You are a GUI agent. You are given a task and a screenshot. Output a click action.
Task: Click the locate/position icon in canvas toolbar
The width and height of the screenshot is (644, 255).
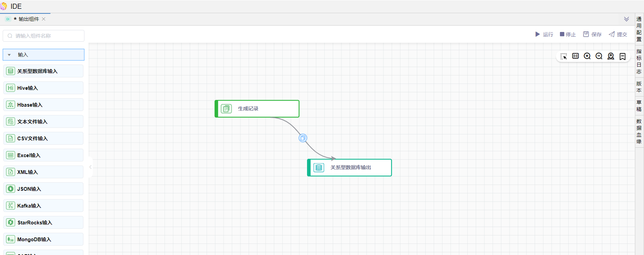point(611,56)
